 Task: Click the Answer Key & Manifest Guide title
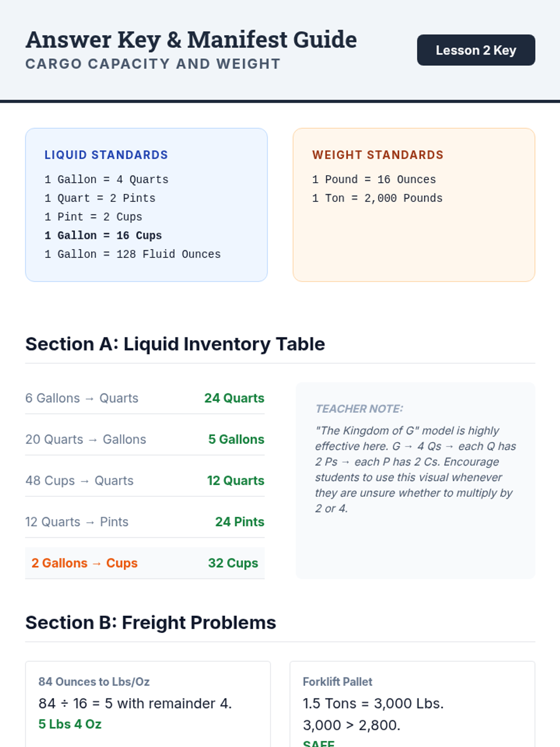tap(191, 40)
